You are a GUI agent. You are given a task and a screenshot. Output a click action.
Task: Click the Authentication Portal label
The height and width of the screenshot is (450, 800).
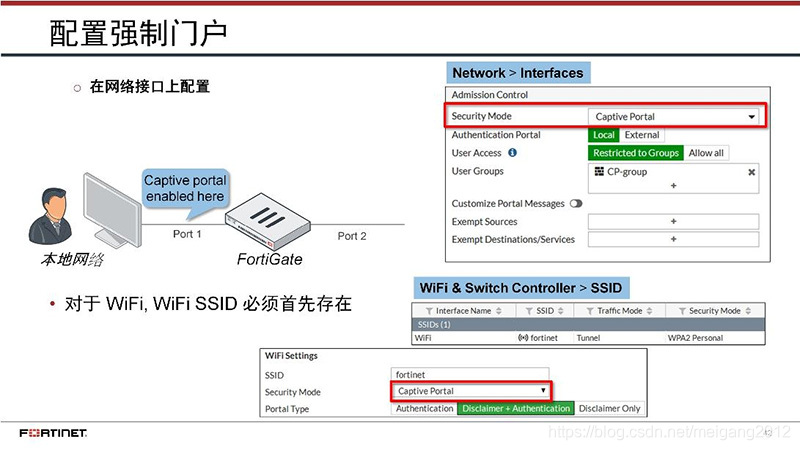pyautogui.click(x=496, y=135)
